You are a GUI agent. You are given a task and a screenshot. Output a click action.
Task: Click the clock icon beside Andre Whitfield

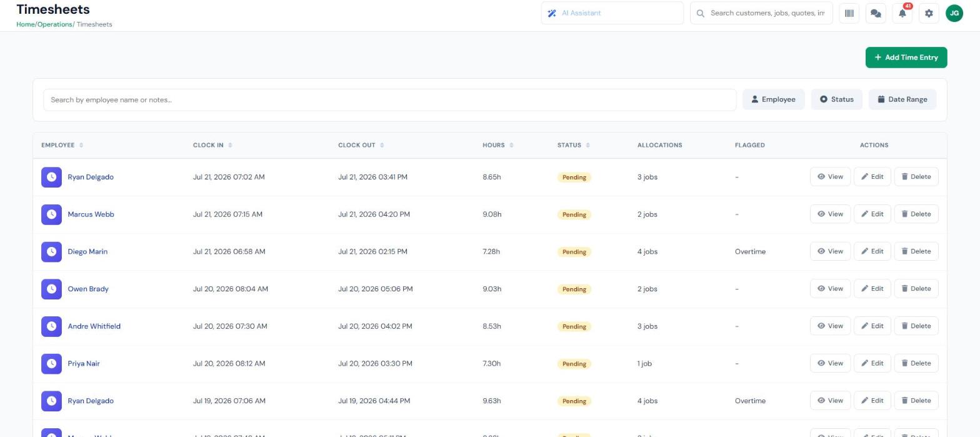click(51, 326)
